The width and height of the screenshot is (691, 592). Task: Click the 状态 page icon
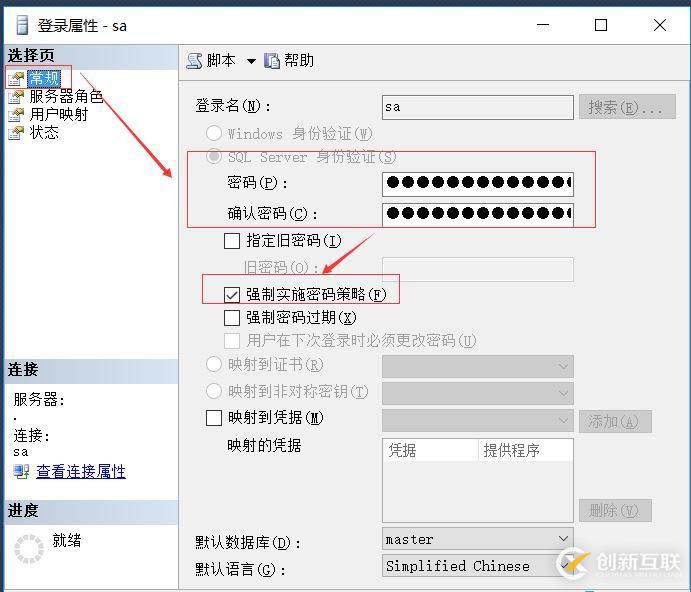pos(16,132)
